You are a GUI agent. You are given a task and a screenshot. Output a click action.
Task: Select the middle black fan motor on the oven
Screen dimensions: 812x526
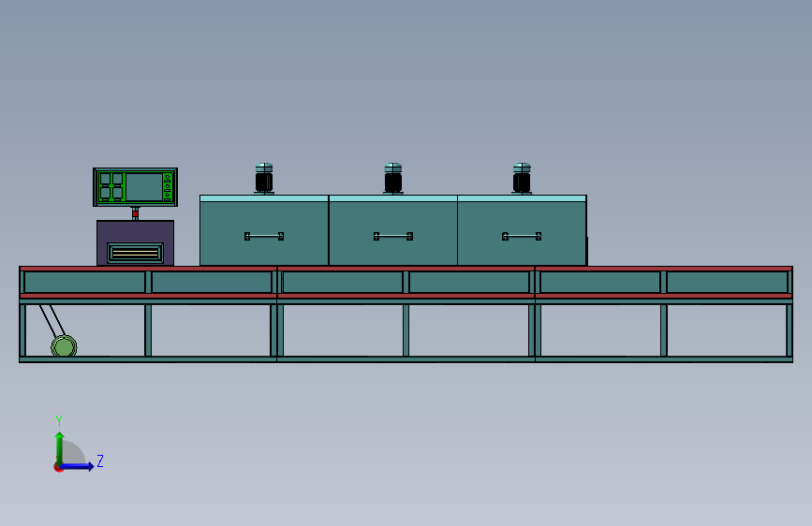[x=393, y=179]
